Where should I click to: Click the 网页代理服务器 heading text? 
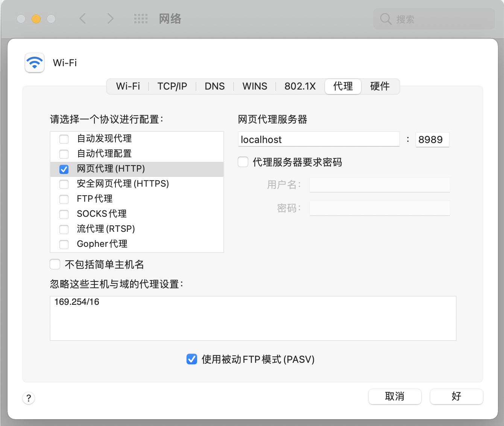273,119
